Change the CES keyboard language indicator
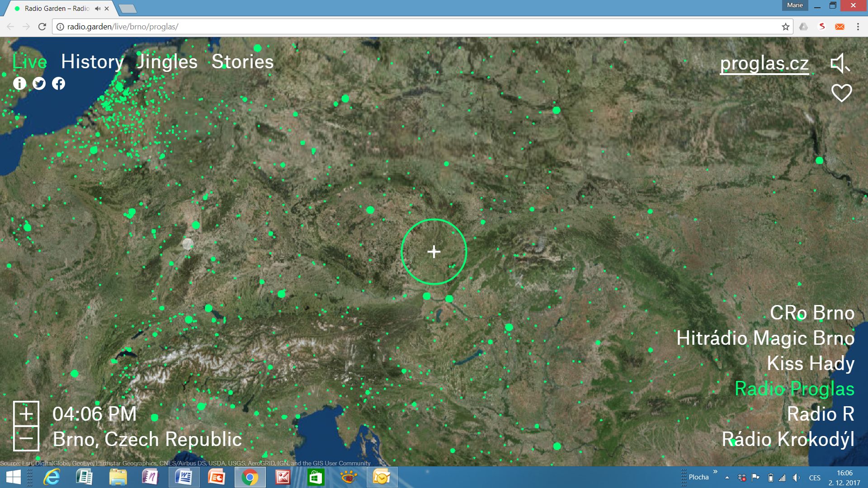Image resolution: width=868 pixels, height=488 pixels. click(815, 478)
